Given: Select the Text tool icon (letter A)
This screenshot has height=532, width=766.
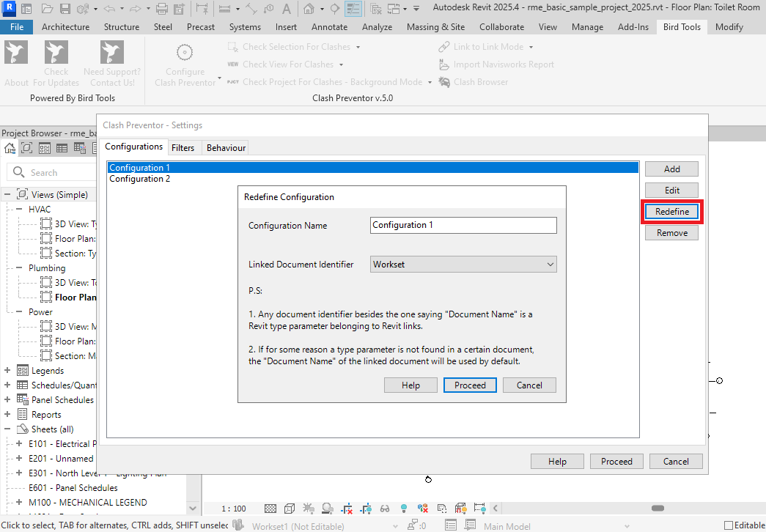Looking at the screenshot, I should coord(287,8).
